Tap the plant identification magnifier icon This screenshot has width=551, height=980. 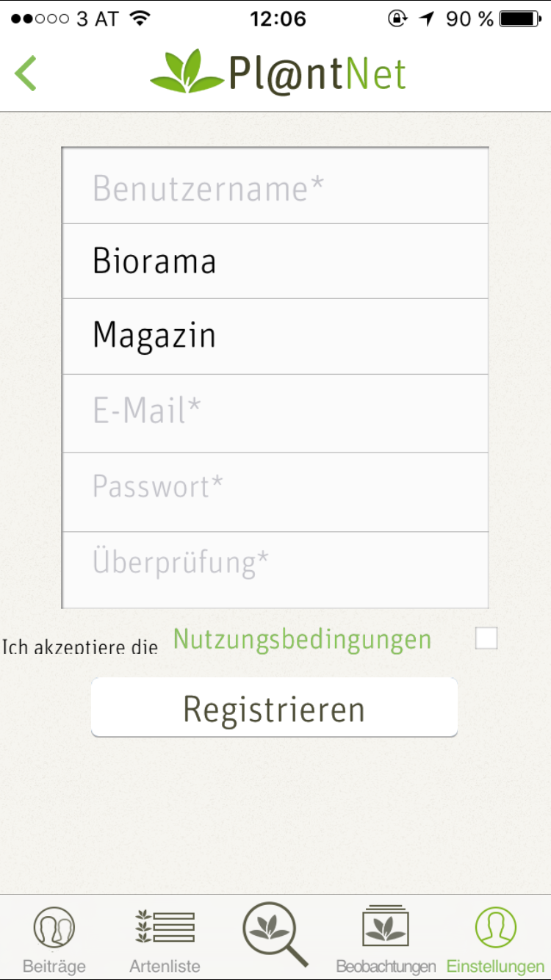point(275,933)
